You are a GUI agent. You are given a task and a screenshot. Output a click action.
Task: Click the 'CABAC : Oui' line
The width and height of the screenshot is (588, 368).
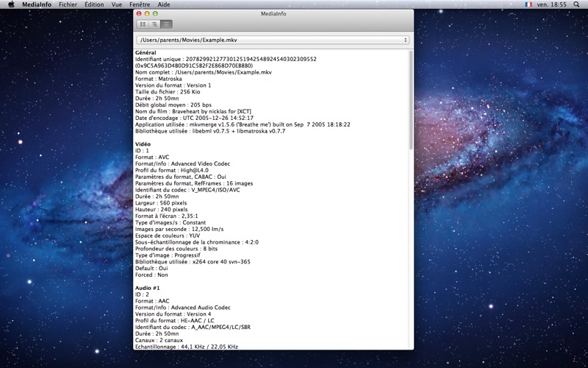tap(181, 177)
